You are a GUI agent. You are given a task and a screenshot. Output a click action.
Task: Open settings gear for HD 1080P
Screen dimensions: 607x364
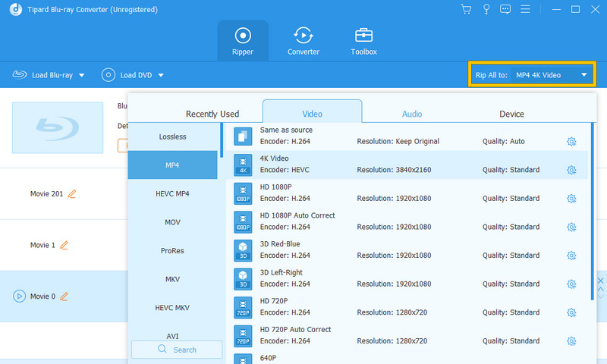coord(571,199)
